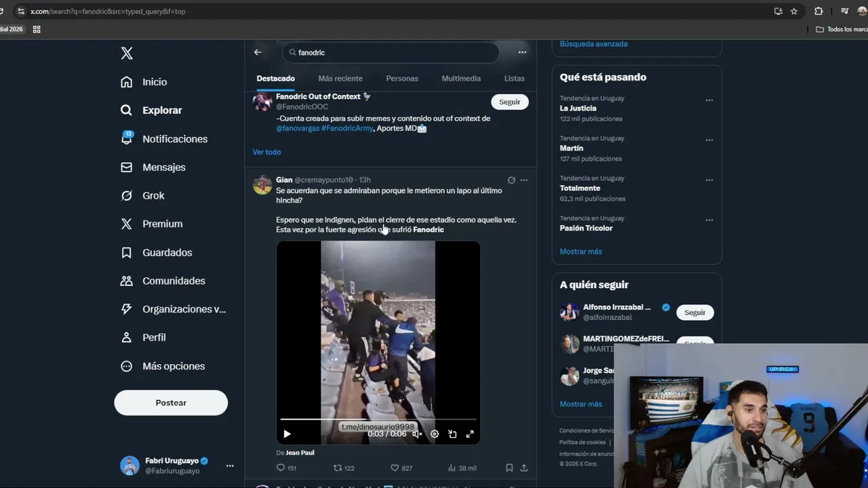Open @fanovargas mention link
The height and width of the screenshot is (488, 868).
pos(298,128)
